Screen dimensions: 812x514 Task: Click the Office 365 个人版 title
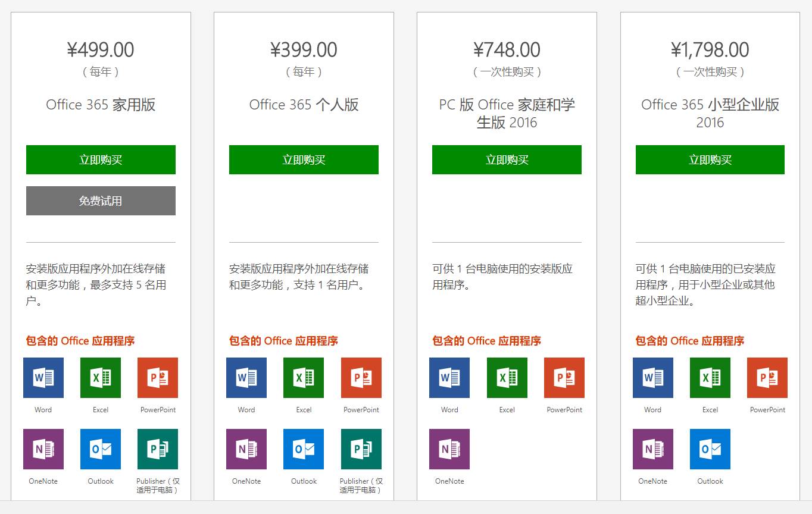[x=304, y=105]
